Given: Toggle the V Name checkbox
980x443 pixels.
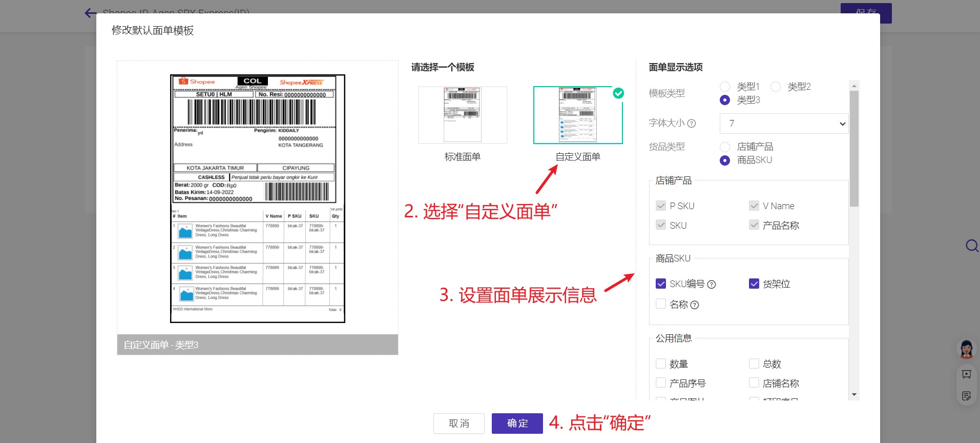Looking at the screenshot, I should coord(754,206).
